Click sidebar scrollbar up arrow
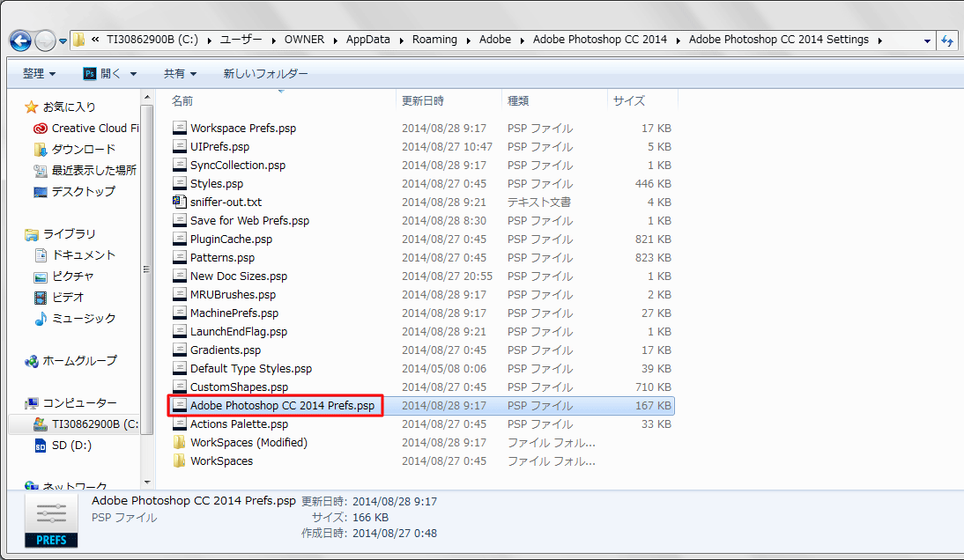 (147, 97)
